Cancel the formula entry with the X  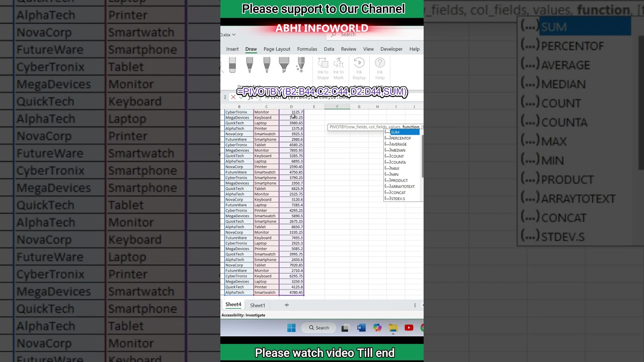click(x=233, y=97)
